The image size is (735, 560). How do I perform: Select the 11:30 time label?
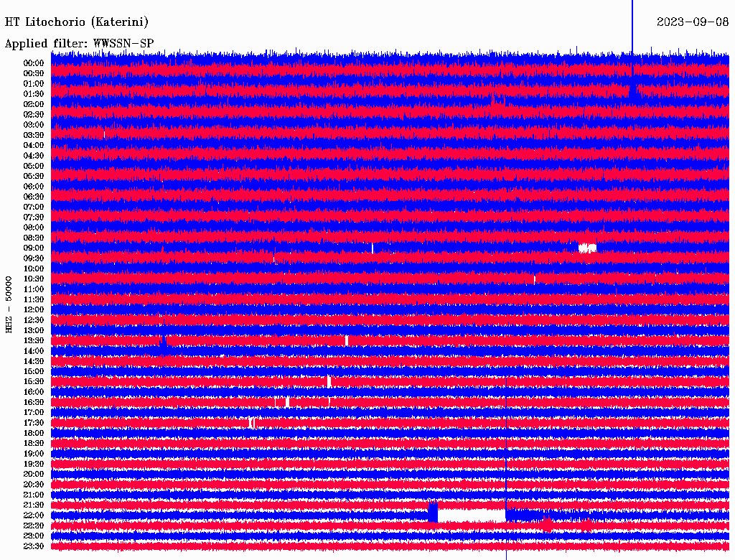pyautogui.click(x=34, y=300)
